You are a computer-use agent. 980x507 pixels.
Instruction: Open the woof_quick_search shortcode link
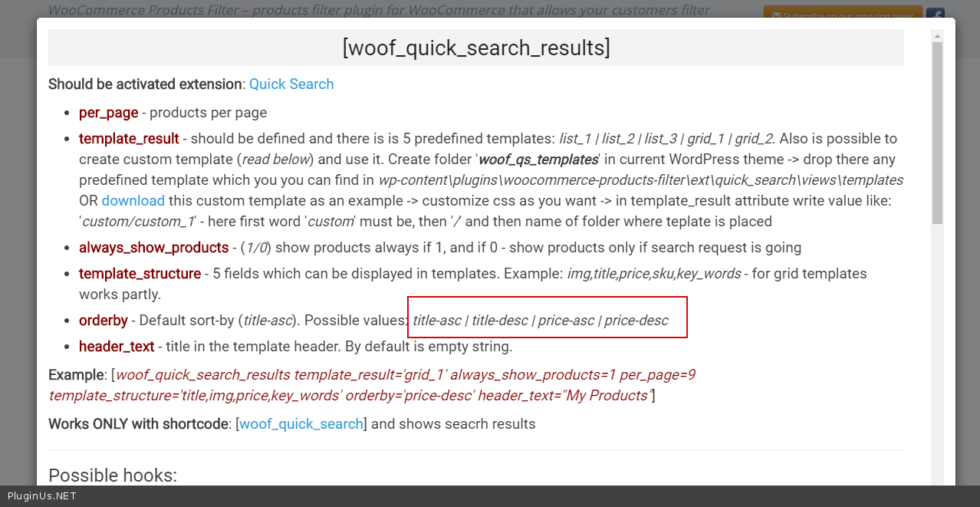coord(301,424)
